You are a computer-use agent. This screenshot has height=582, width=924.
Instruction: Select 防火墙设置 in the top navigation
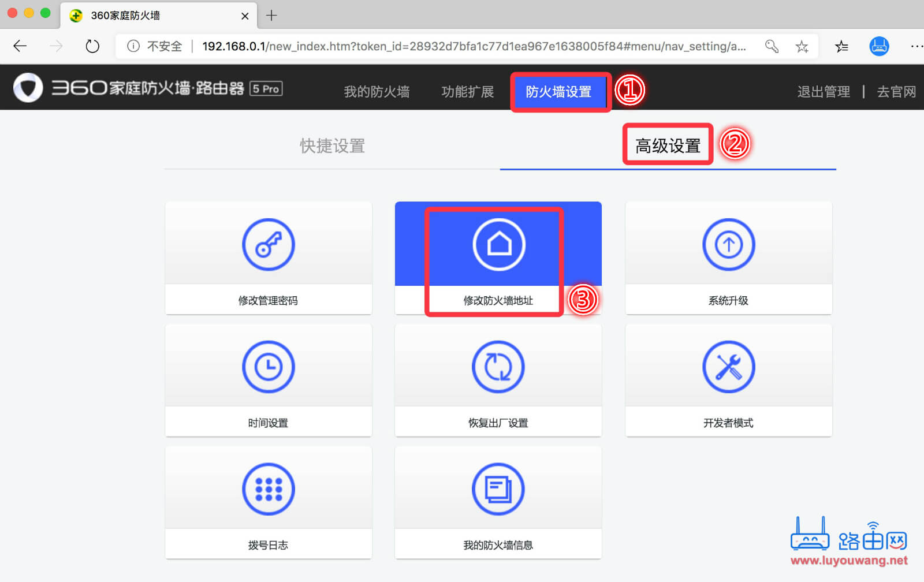tap(559, 91)
